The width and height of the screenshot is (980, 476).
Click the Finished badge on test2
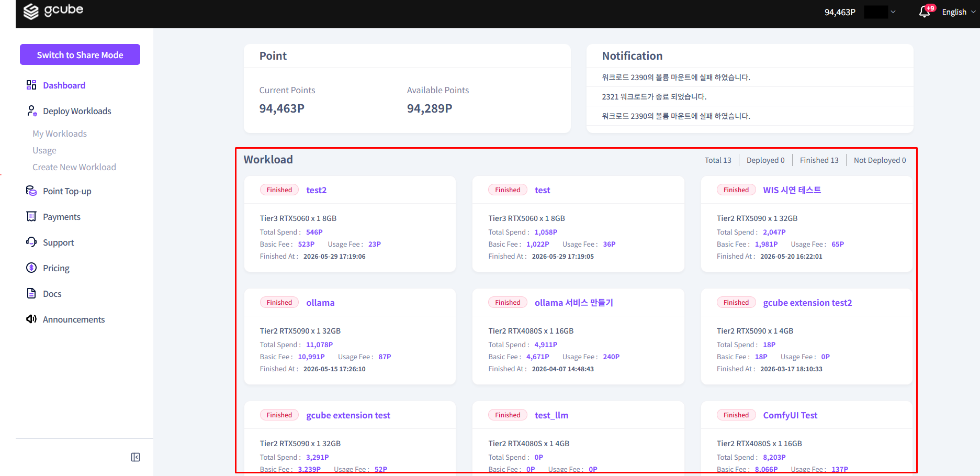pos(279,190)
